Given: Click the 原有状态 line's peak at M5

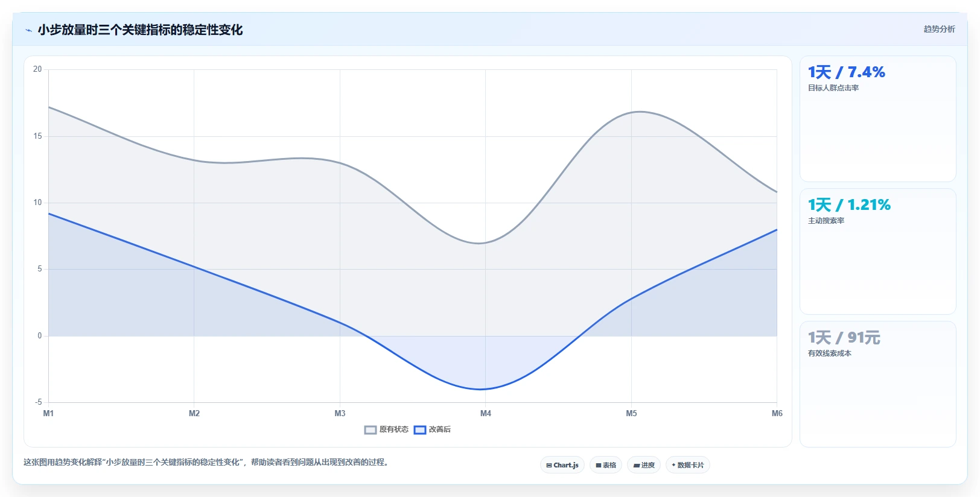Looking at the screenshot, I should coord(632,112).
